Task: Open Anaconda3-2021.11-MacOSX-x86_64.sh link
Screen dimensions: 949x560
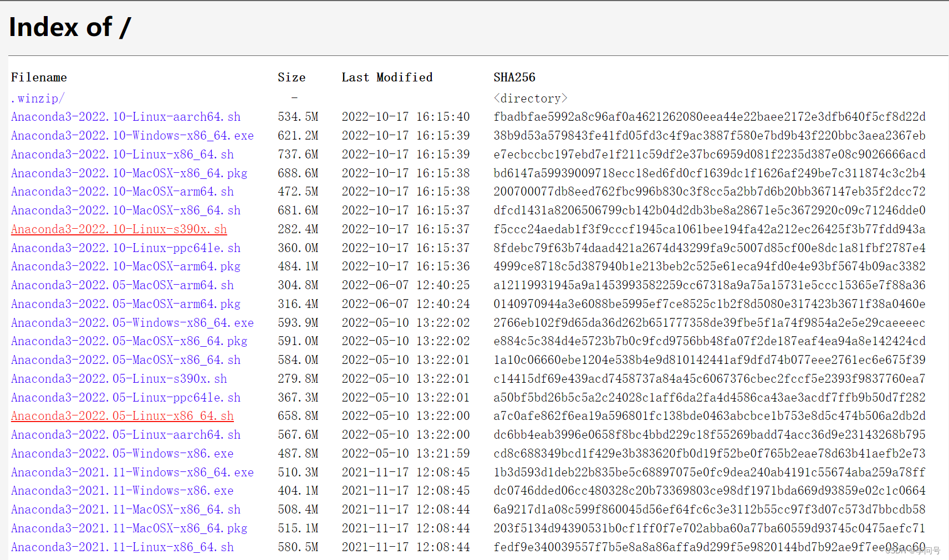Action: 126,510
